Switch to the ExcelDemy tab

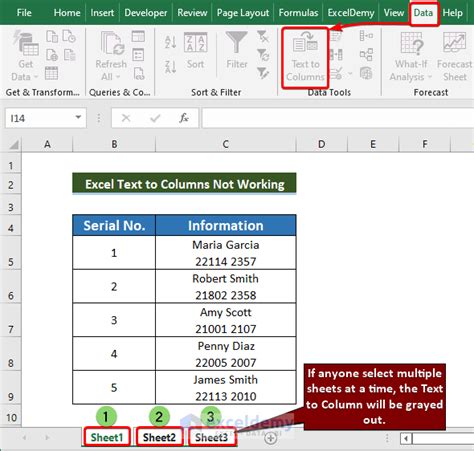tap(351, 13)
